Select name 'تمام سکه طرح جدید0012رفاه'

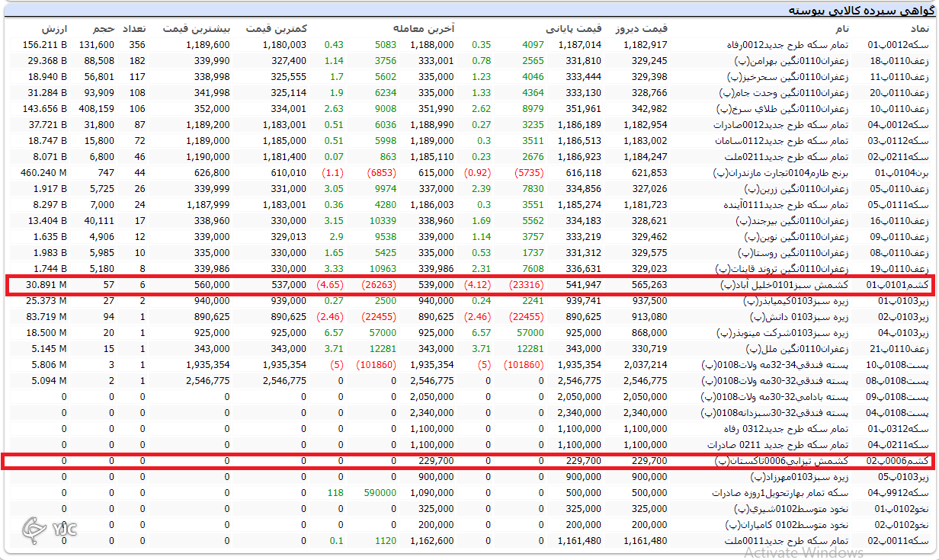coord(789,45)
